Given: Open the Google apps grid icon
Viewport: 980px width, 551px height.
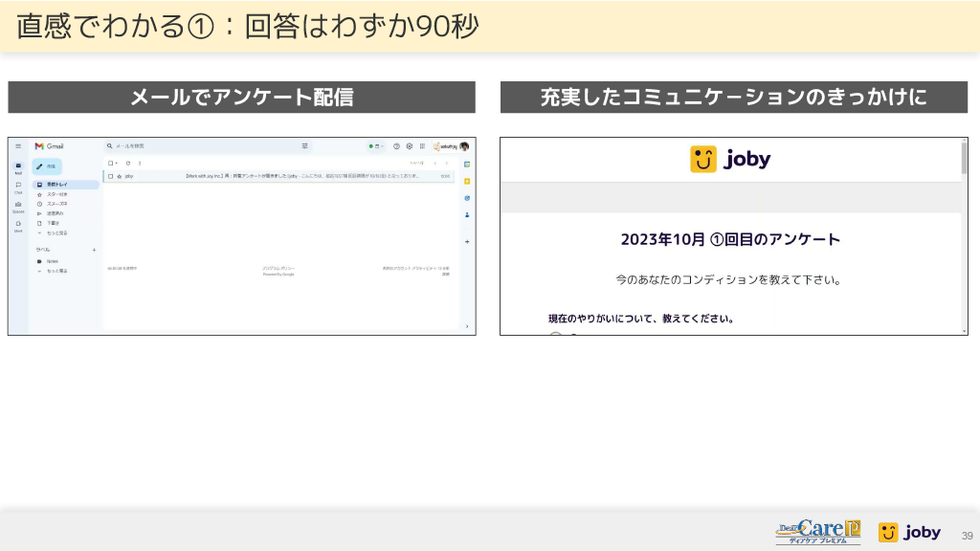Looking at the screenshot, I should pyautogui.click(x=422, y=146).
